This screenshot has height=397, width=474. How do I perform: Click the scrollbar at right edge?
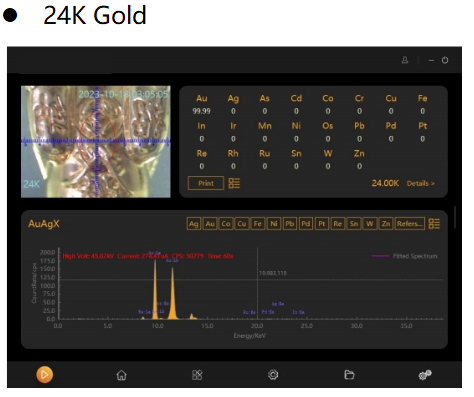click(455, 217)
